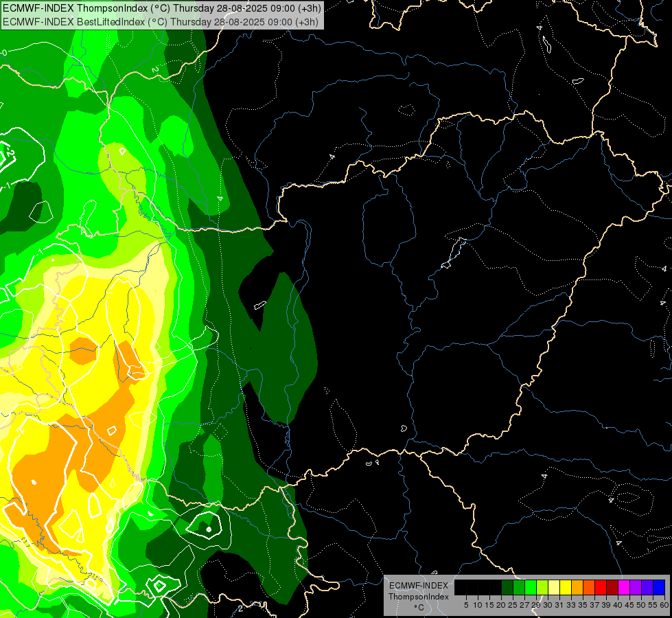
Task: Select the dark green 20–25 legend swatch
Action: [507, 587]
